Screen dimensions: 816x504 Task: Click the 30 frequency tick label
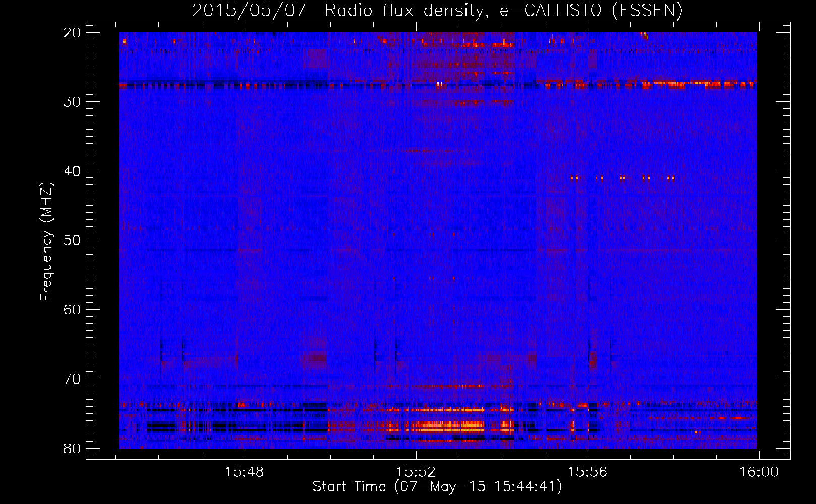coord(72,102)
